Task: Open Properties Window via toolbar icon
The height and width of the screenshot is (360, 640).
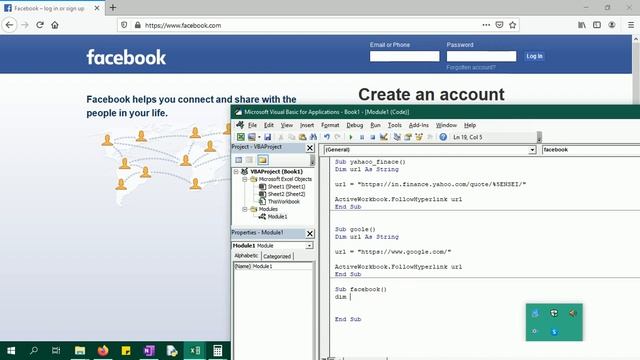Action: coord(408,137)
